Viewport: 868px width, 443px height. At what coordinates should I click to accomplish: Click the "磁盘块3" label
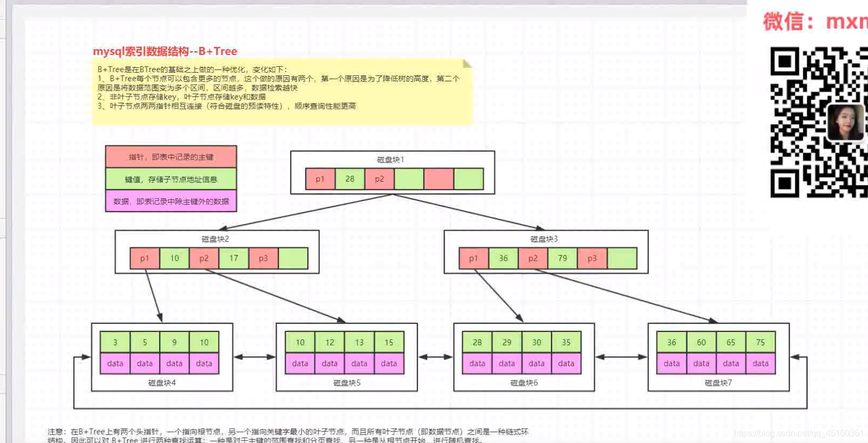pyautogui.click(x=544, y=239)
